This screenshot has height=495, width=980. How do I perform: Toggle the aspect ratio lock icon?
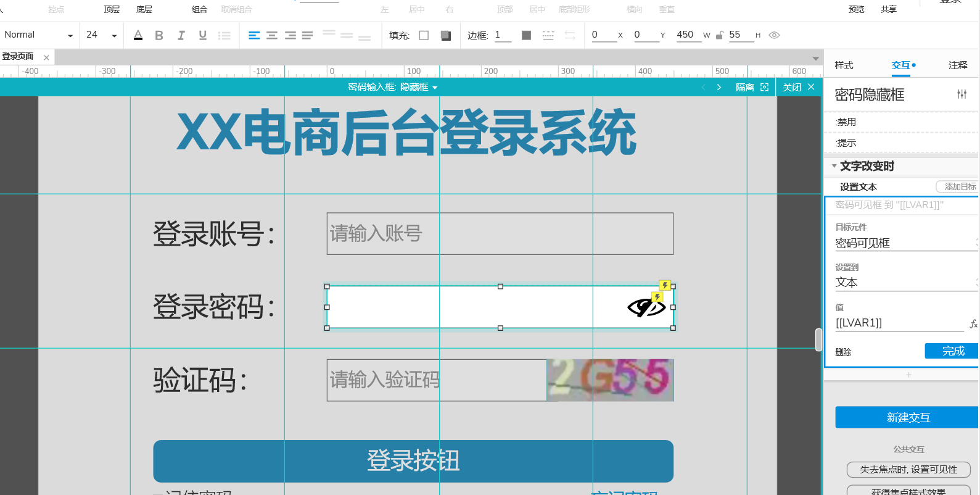pyautogui.click(x=719, y=35)
